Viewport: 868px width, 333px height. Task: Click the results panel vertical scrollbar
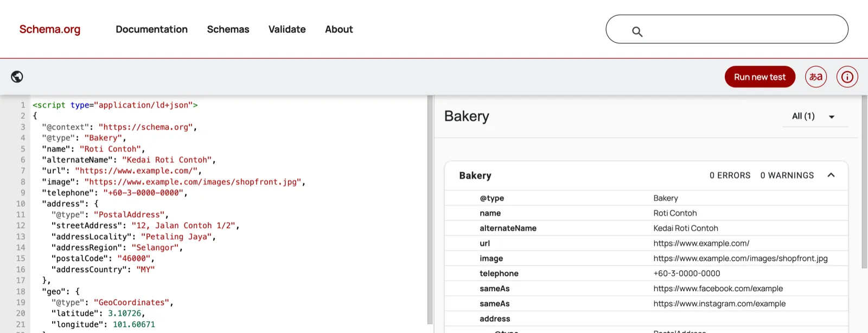coord(864,182)
